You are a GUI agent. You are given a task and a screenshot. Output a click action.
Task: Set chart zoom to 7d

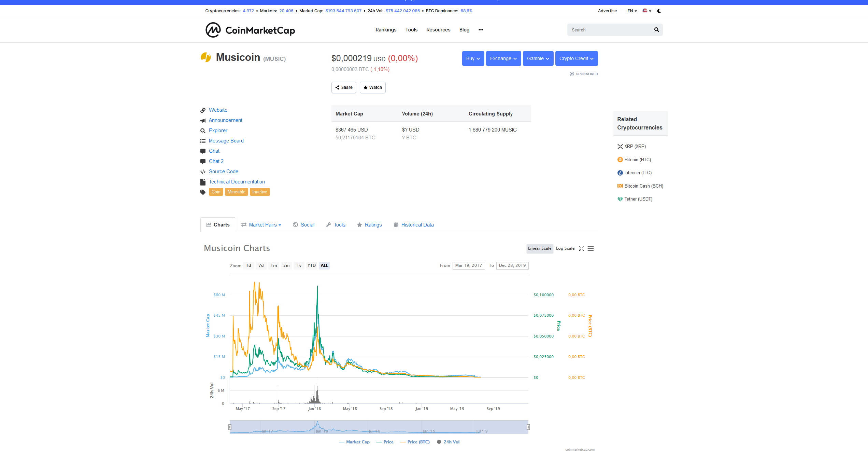261,265
